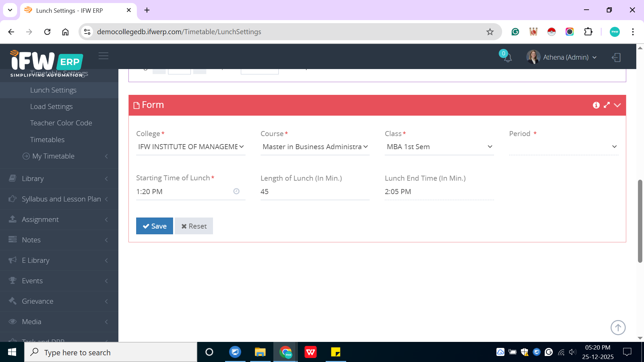Open the browser Extensions puzzle icon
Image resolution: width=644 pixels, height=362 pixels.
[588, 32]
